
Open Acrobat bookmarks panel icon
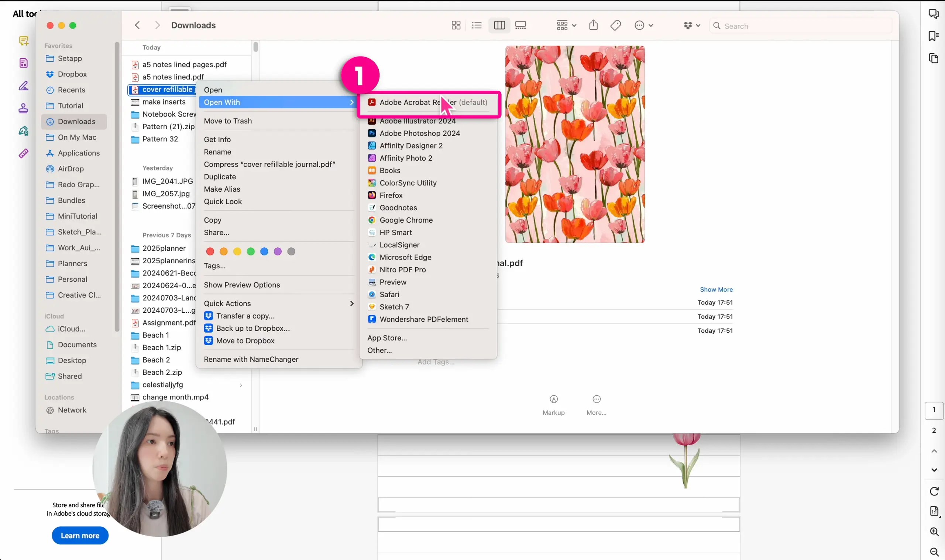933,36
